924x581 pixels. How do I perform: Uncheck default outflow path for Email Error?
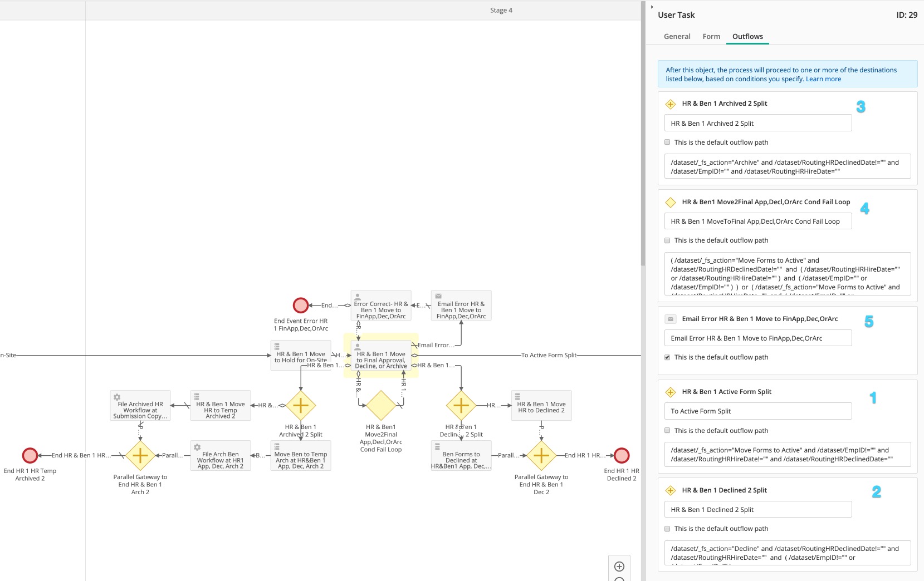coord(667,357)
